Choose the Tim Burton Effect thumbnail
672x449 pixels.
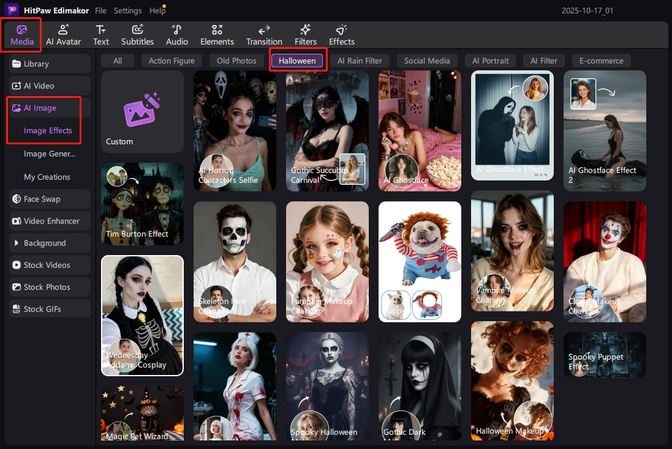[x=142, y=205]
